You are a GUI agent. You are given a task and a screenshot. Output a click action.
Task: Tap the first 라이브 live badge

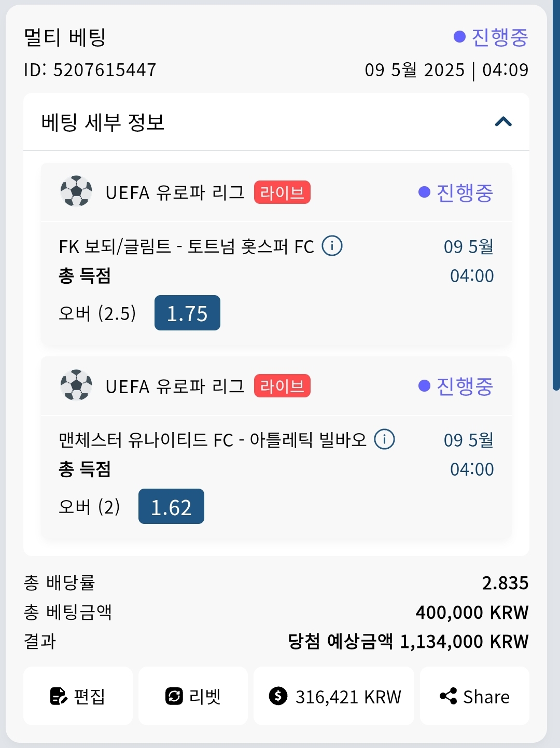point(282,192)
